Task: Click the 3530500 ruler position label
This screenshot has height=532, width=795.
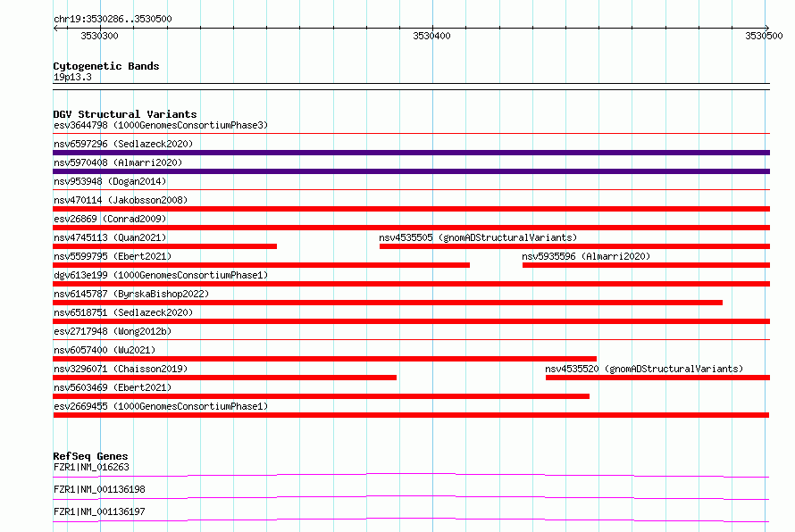Action: (764, 36)
